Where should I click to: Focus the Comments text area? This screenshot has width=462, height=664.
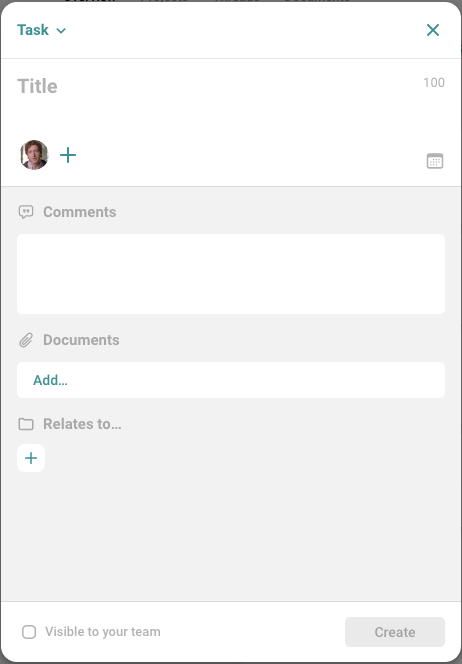click(231, 274)
